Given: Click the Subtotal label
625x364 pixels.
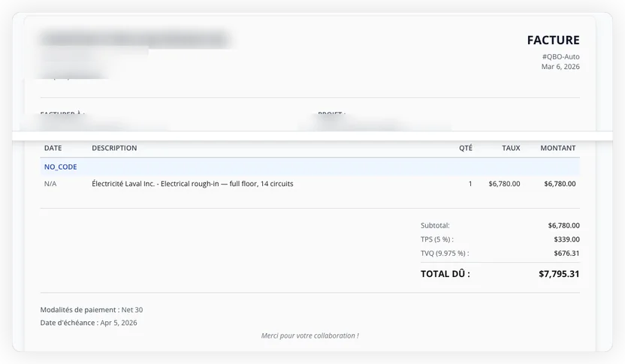Looking at the screenshot, I should pyautogui.click(x=435, y=225).
